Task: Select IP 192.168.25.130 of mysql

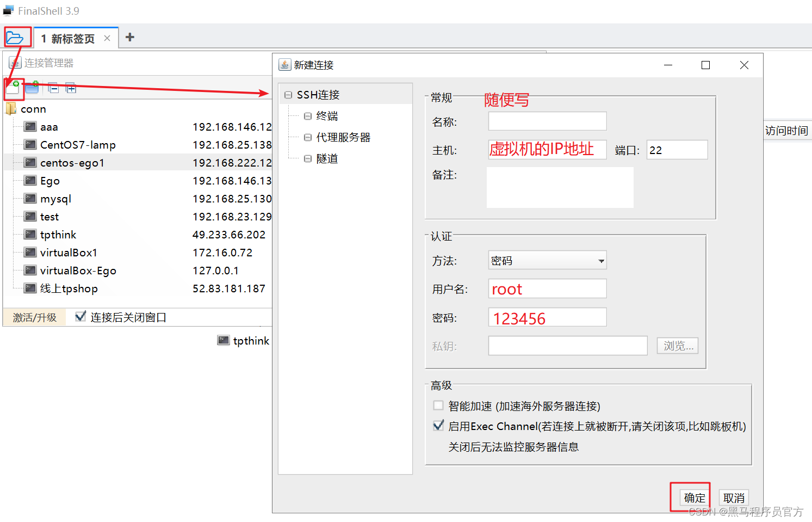Action: pos(232,199)
